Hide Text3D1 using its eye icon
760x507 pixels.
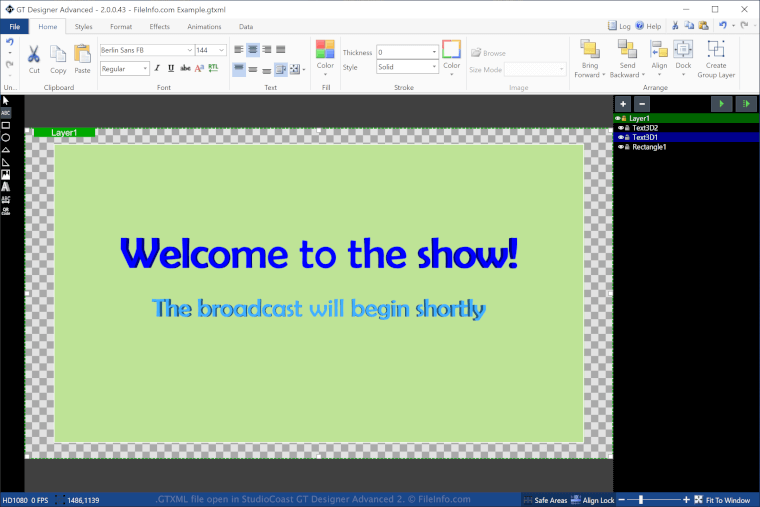[620, 137]
